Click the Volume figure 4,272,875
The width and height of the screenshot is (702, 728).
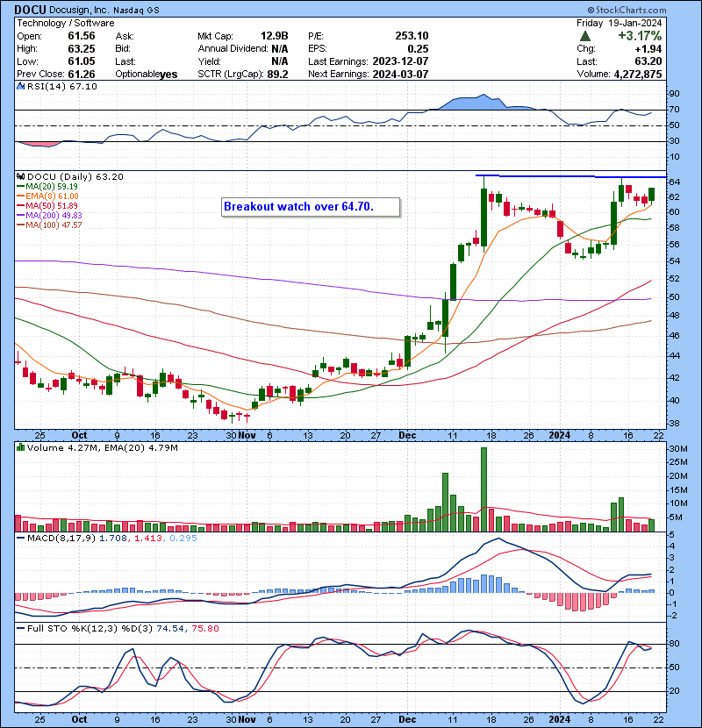(x=637, y=74)
